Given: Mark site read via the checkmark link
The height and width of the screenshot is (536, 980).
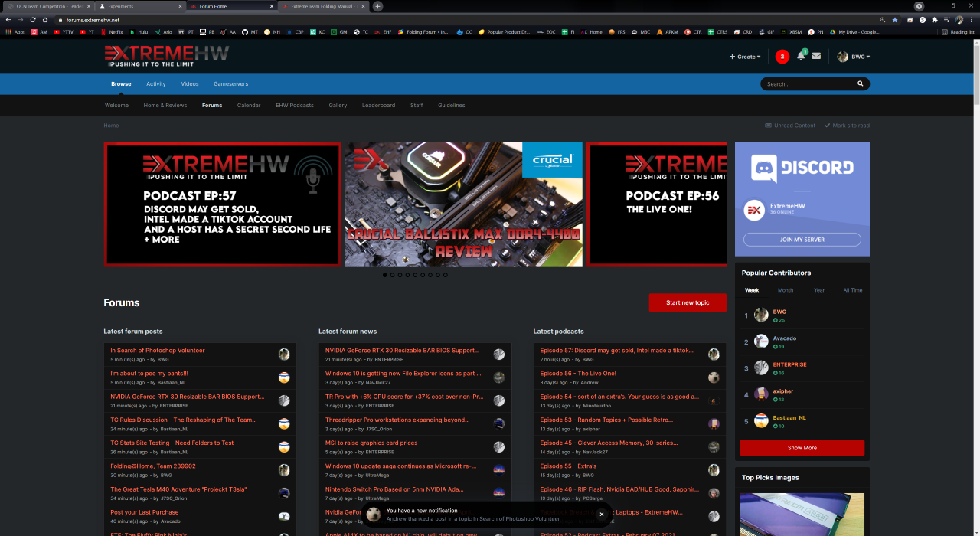Looking at the screenshot, I should (x=847, y=126).
